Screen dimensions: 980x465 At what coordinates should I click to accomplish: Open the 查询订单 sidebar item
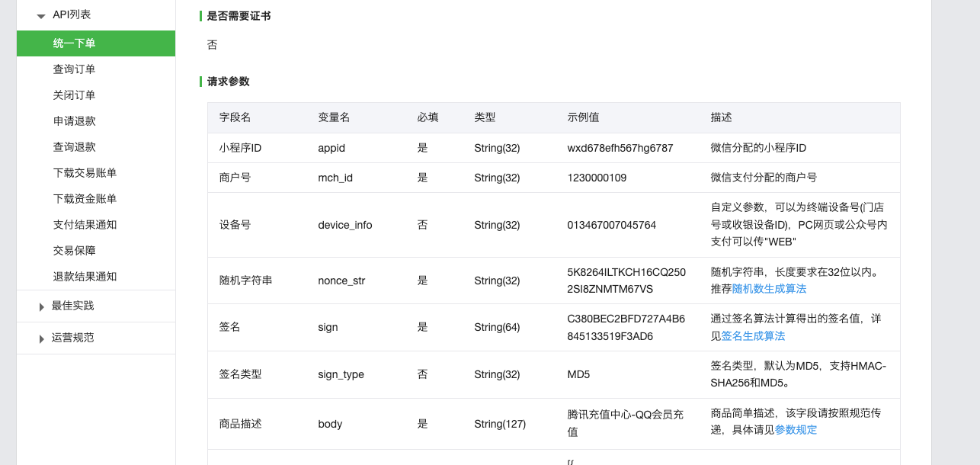74,69
